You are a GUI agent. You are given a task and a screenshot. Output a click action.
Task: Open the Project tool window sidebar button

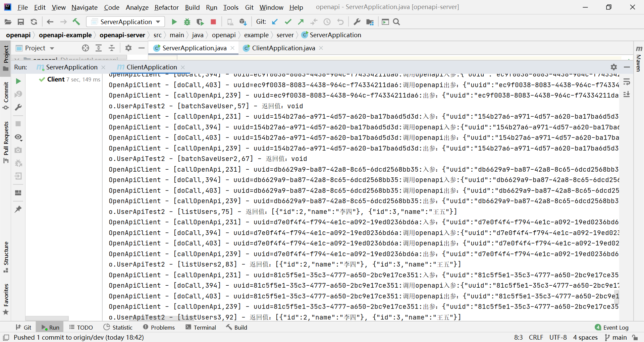click(x=6, y=58)
